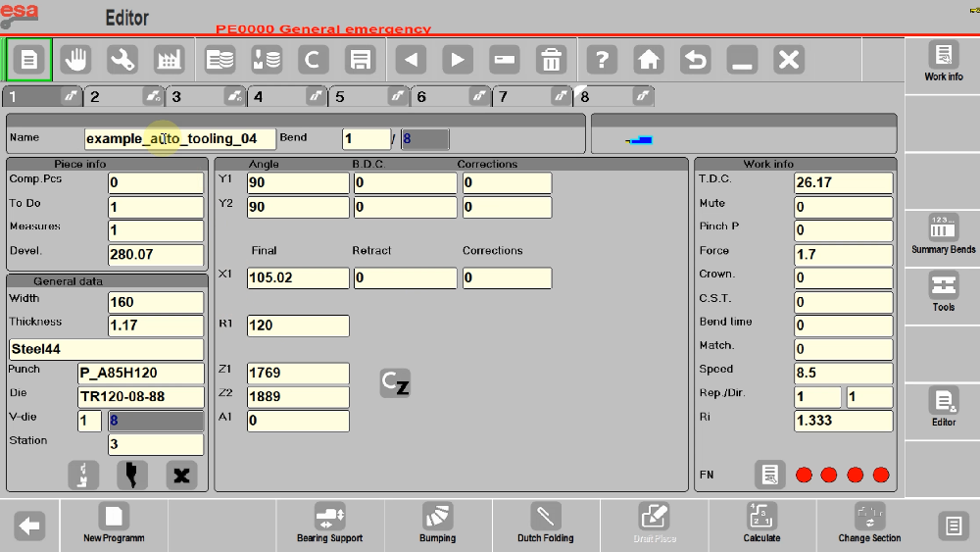Click the Z2 field 1889
The width and height of the screenshot is (980, 552).
[x=298, y=396]
